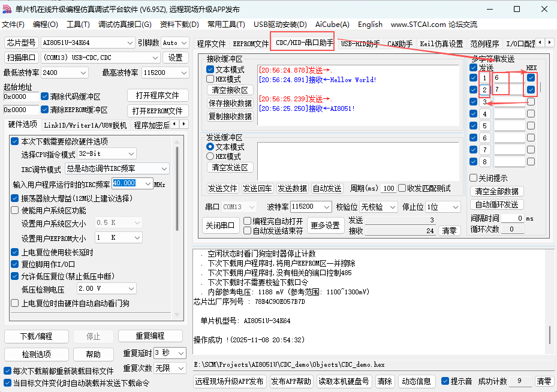The image size is (557, 392).
Task: Switch to the USB-HID助手 tab
Action: [358, 43]
